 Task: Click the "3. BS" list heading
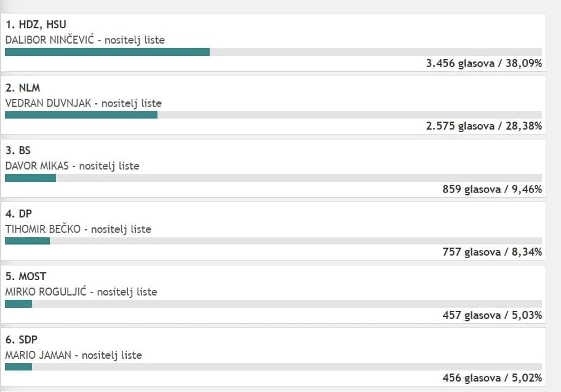pos(18,151)
